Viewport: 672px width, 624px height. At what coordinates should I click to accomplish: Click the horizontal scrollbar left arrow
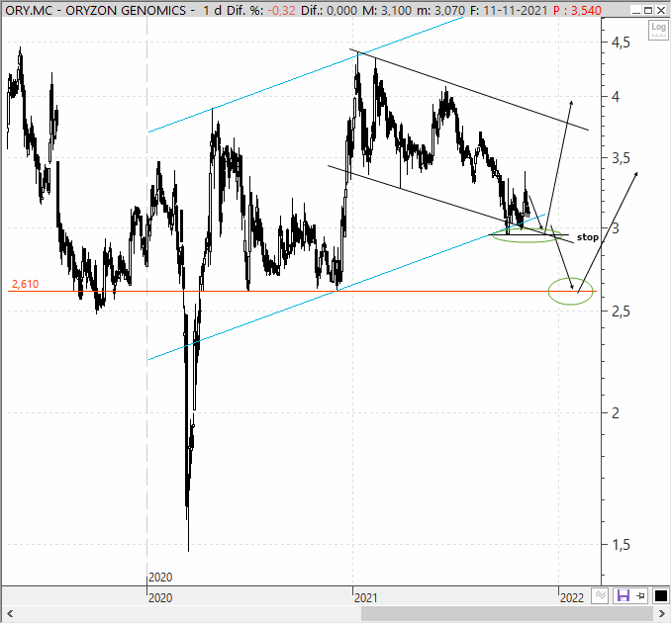[10, 614]
